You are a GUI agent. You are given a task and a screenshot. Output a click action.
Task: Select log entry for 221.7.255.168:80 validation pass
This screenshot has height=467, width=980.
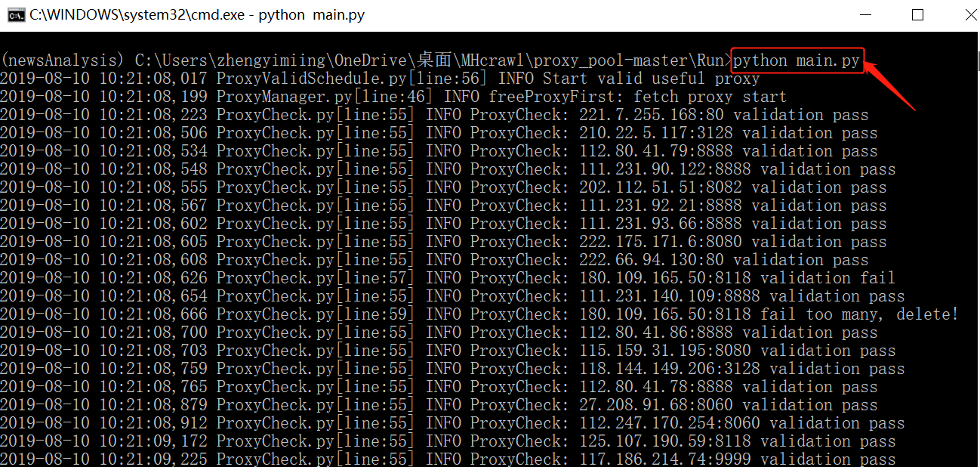click(434, 115)
